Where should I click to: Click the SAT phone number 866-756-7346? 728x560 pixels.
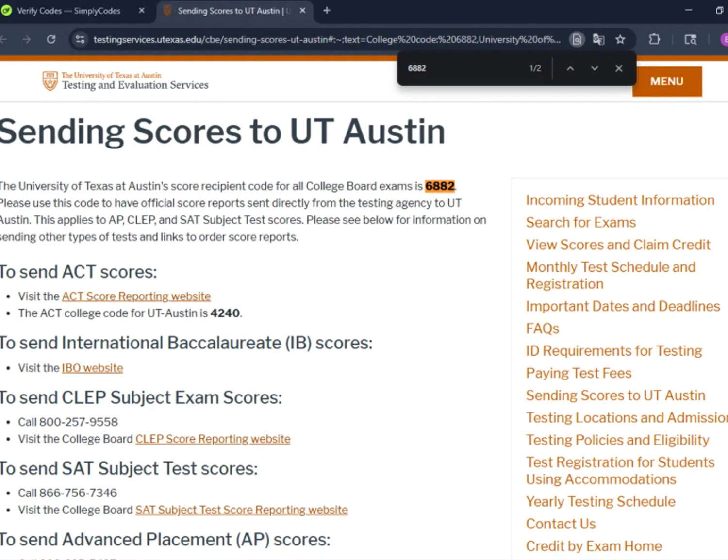(x=78, y=493)
